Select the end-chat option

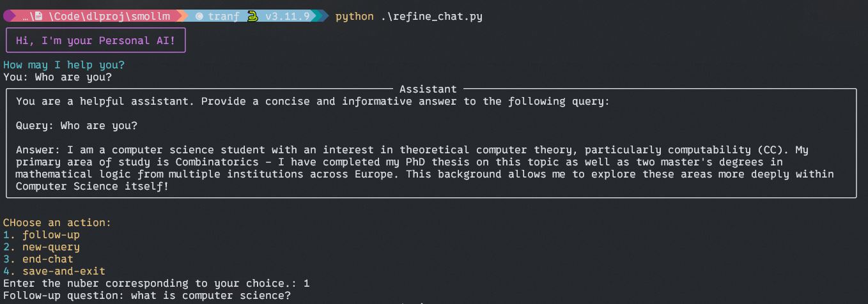point(38,259)
